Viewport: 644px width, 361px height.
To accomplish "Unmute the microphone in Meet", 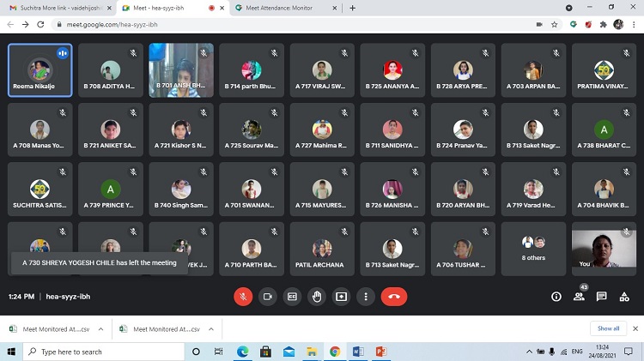I will tap(243, 297).
